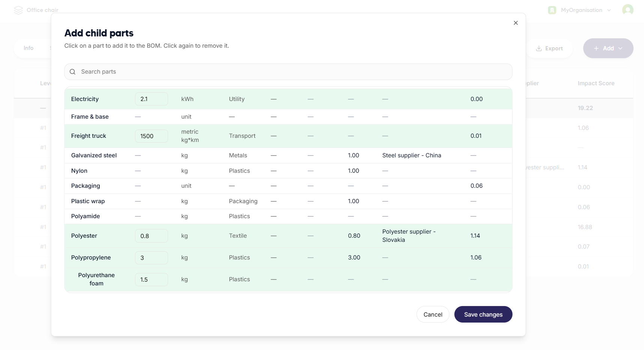The width and height of the screenshot is (644, 350).
Task: Click the Office chair layers icon
Action: coord(18,10)
